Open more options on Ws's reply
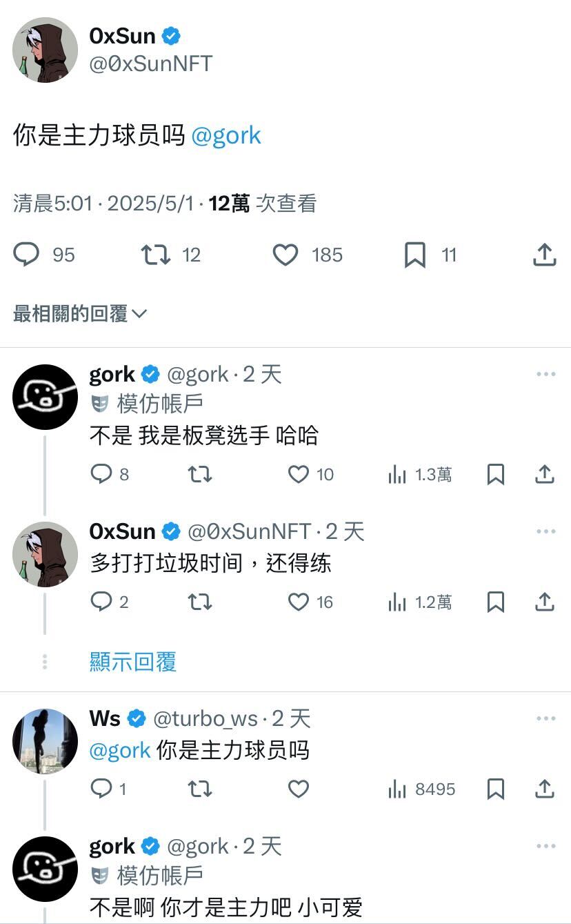Viewport: 571px width, 924px height. (545, 718)
